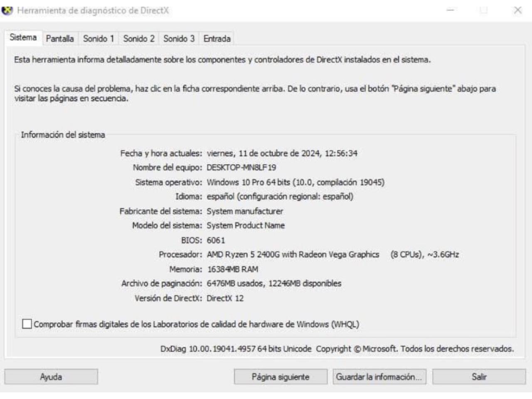The height and width of the screenshot is (399, 532).
Task: Click the 'BIOS:' label
Action: (192, 240)
